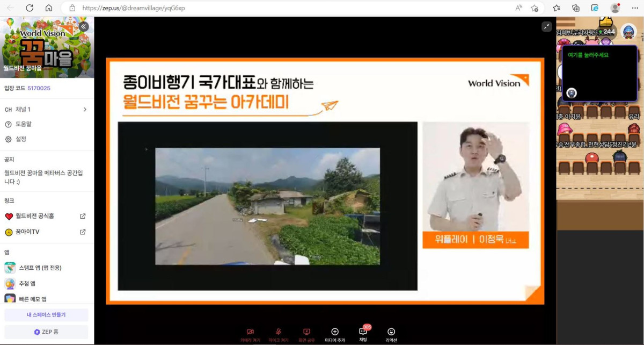Open the browser home page
644x345 pixels.
tap(49, 8)
